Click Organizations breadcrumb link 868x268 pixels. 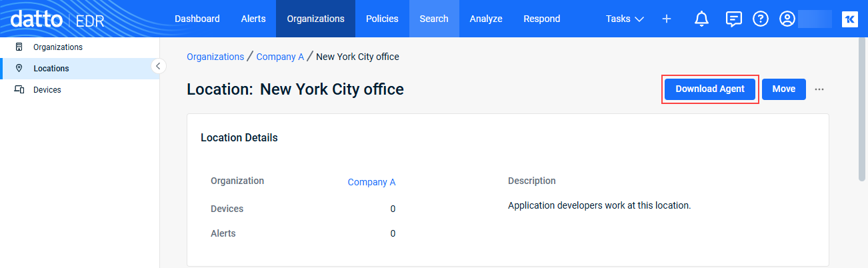point(215,57)
